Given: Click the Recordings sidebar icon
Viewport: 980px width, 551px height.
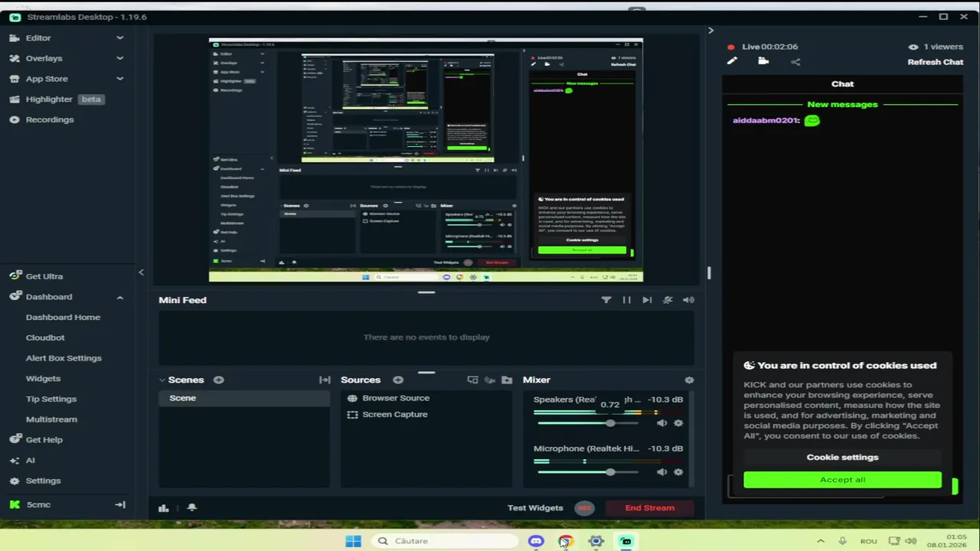Looking at the screenshot, I should click(15, 119).
